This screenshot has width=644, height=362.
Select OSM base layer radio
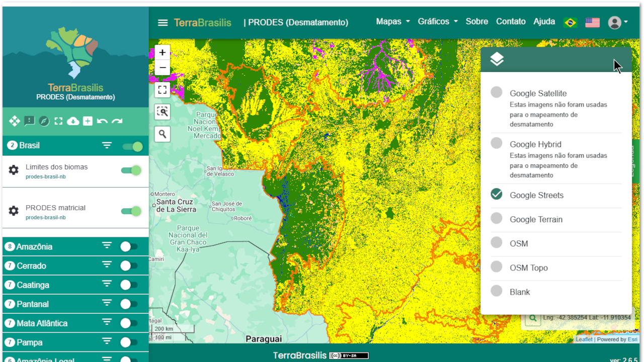pyautogui.click(x=497, y=242)
